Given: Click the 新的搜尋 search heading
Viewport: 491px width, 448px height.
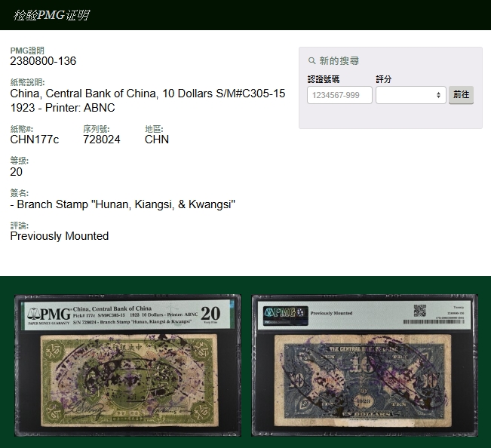Looking at the screenshot, I should coord(339,61).
